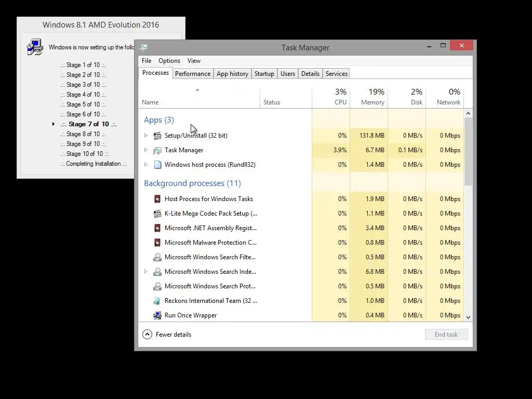
Task: Expand the Task Manager app entry
Action: pyautogui.click(x=146, y=150)
